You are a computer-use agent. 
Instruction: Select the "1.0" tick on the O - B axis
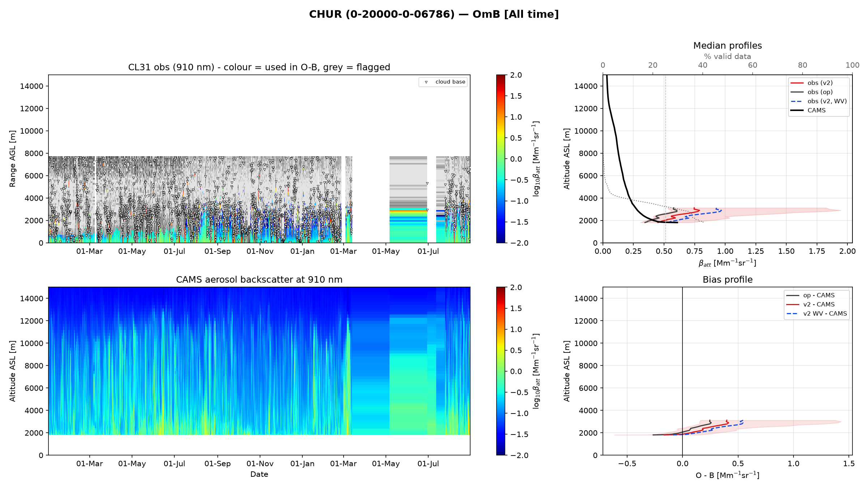793,464
